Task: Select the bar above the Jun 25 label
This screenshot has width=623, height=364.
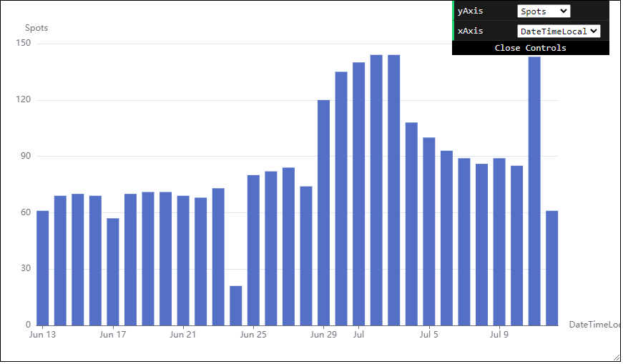Action: click(253, 250)
